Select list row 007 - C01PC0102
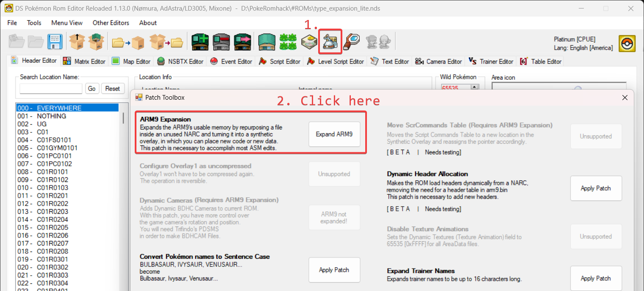644x291 pixels. (x=67, y=164)
